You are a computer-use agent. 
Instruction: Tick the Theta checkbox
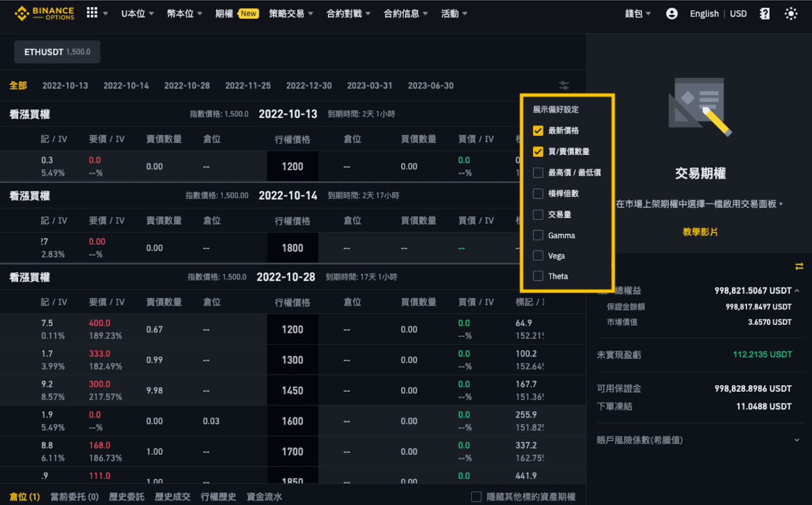pos(538,276)
